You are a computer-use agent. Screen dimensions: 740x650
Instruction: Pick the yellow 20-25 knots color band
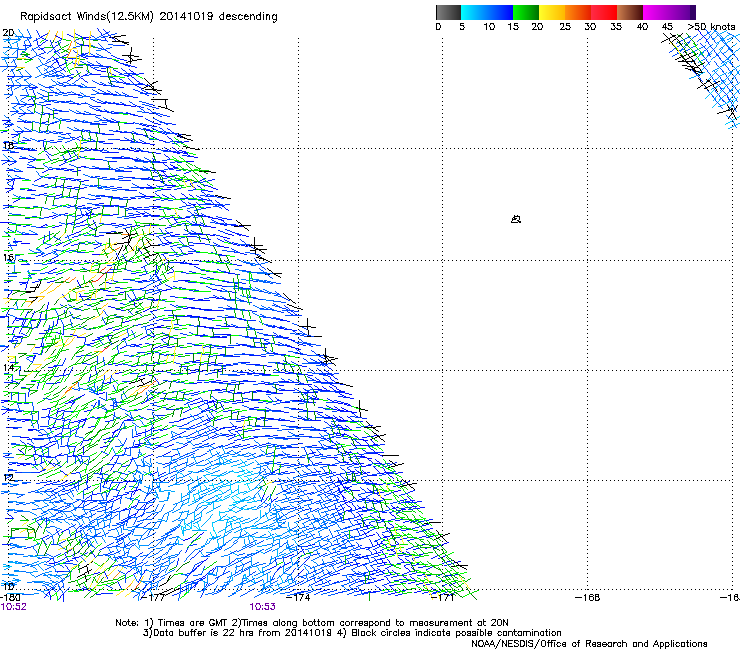(552, 12)
